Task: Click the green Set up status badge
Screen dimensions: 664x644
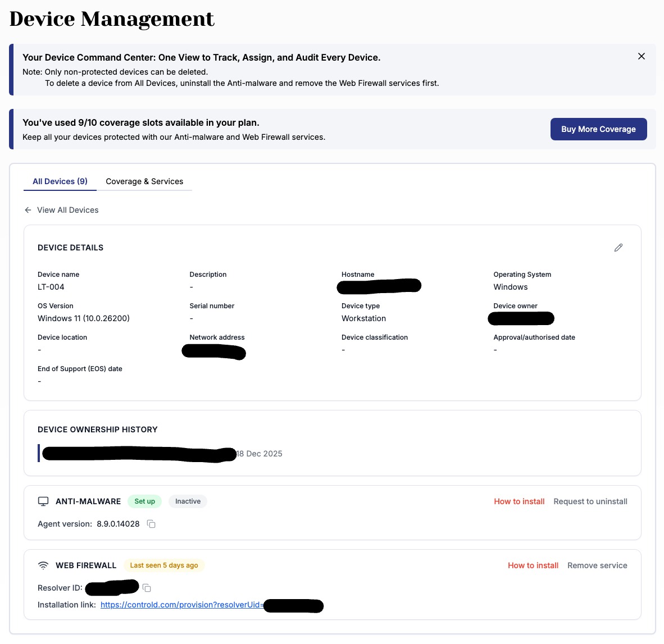Action: pyautogui.click(x=145, y=501)
